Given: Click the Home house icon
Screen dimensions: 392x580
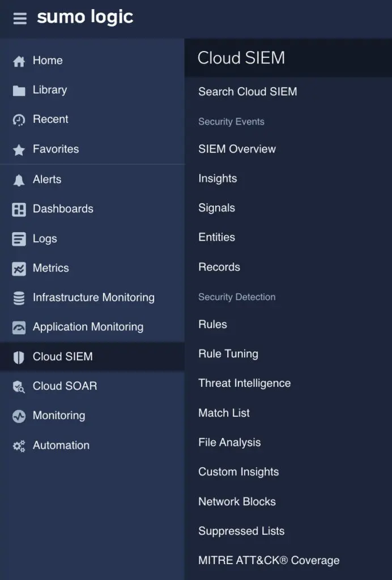Looking at the screenshot, I should (19, 61).
